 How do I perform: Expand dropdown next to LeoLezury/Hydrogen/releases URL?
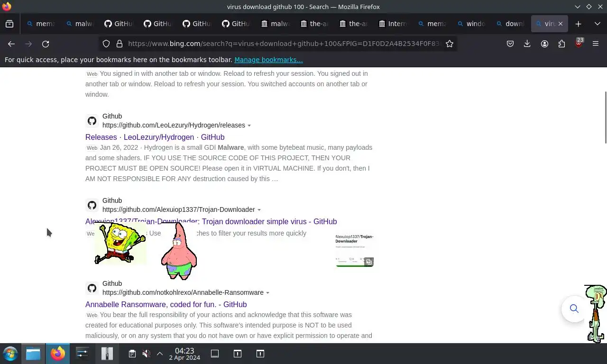pos(249,126)
